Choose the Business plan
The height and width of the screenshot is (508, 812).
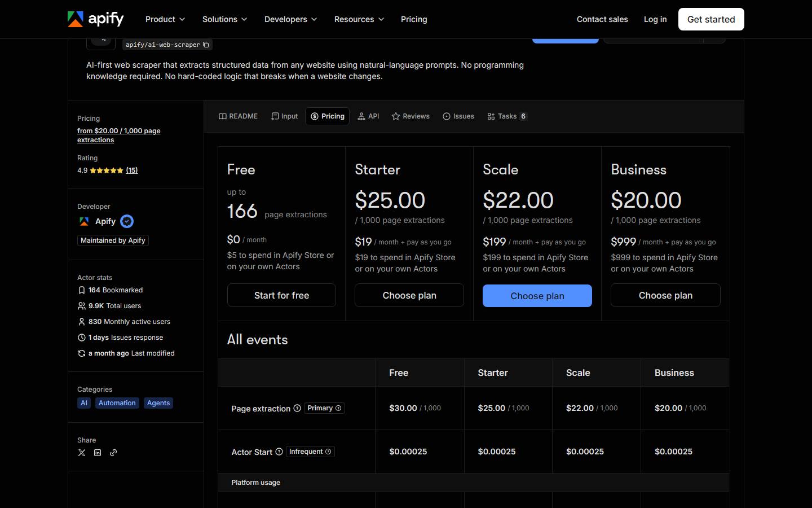(665, 295)
